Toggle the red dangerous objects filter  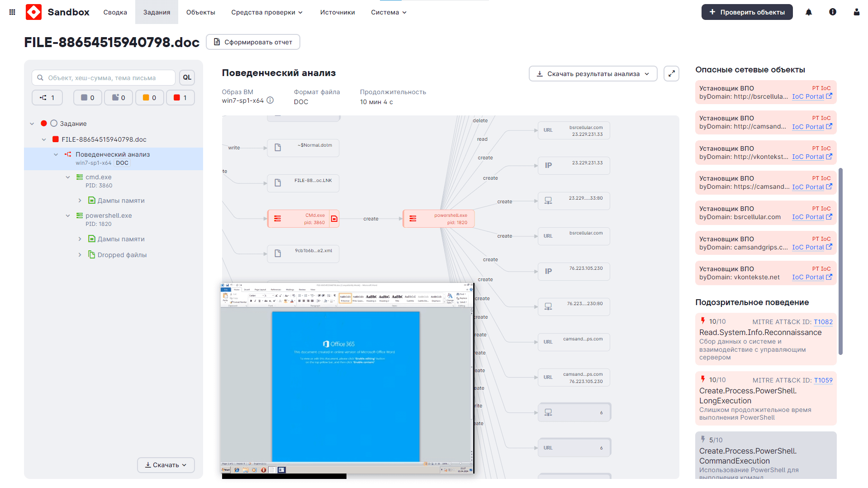[180, 98]
